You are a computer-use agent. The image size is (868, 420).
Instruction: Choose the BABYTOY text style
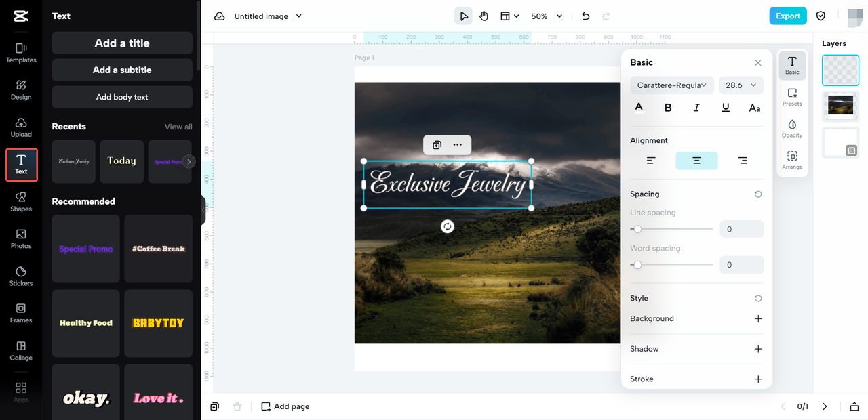[x=159, y=323]
